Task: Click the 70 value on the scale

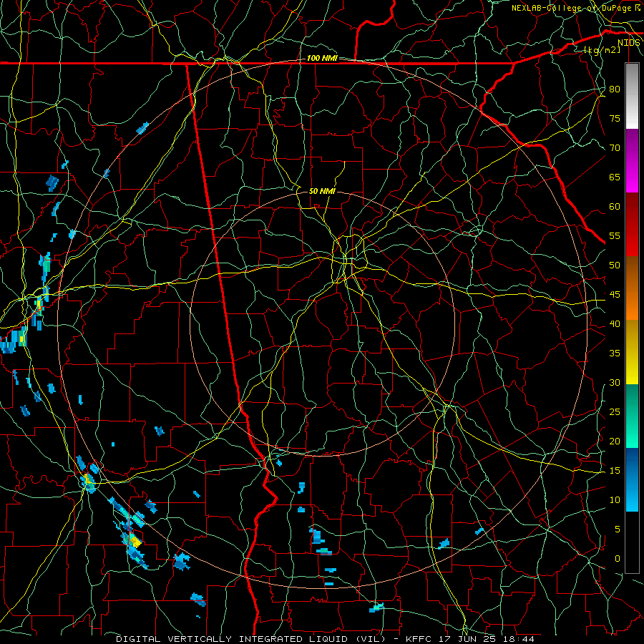Action: click(x=615, y=148)
